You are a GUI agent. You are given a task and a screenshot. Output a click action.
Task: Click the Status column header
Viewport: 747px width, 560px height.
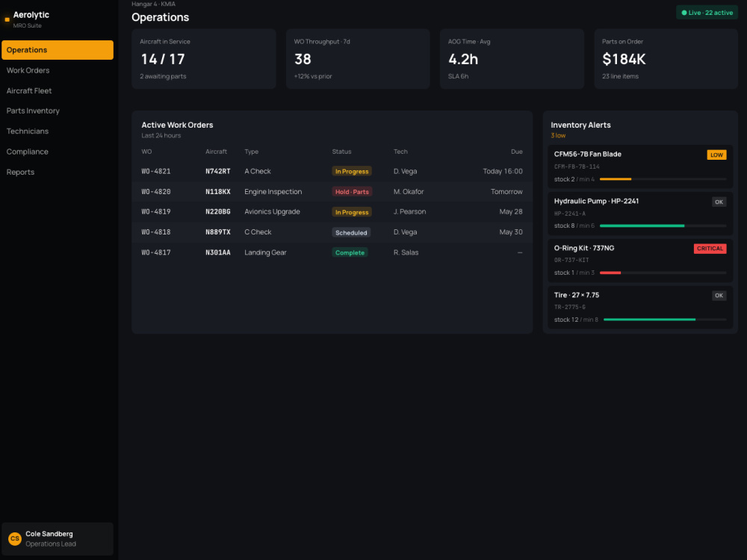pyautogui.click(x=341, y=152)
